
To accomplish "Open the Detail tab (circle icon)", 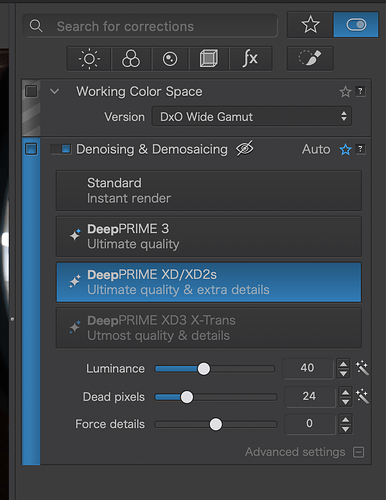I will click(170, 59).
